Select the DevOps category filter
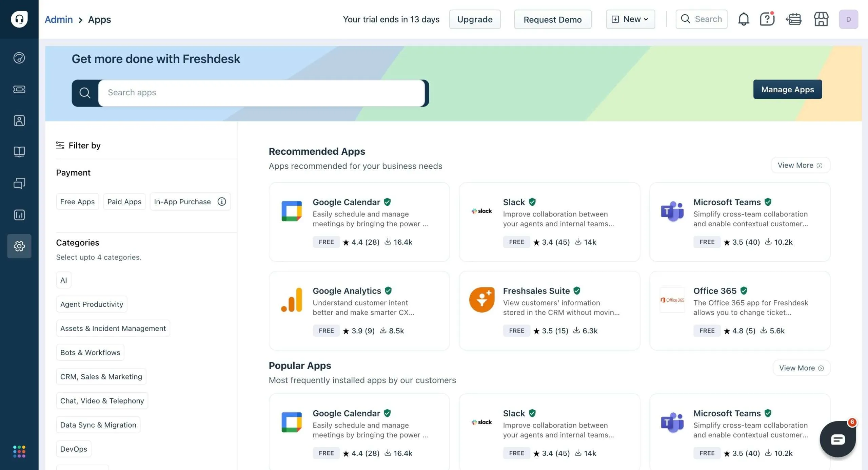868x470 pixels. click(x=74, y=449)
